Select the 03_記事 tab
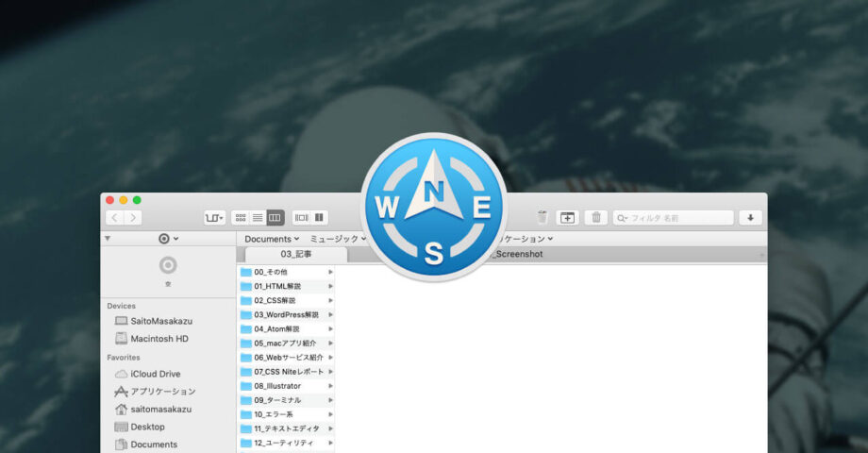 click(x=296, y=255)
